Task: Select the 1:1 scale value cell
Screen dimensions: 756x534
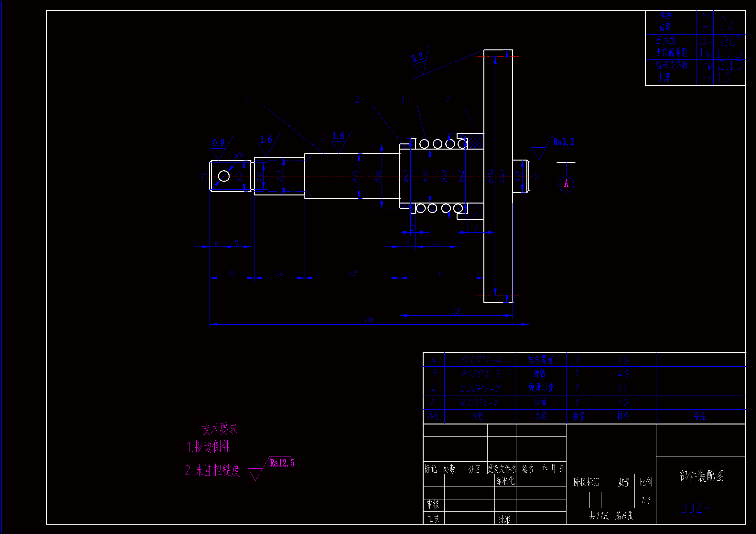Action: coord(645,500)
